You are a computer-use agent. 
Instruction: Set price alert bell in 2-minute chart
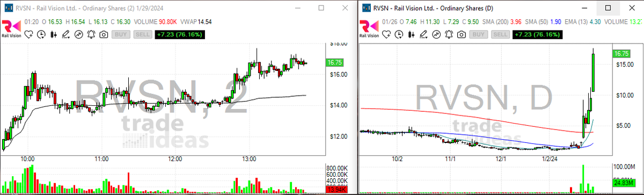[91, 34]
